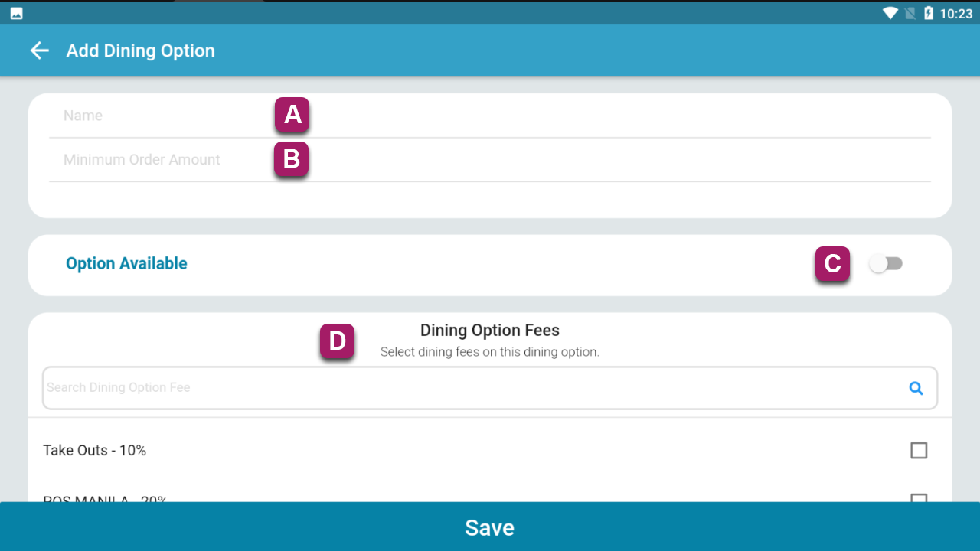Viewport: 980px width, 551px height.
Task: Go back using the arrow icon
Action: pyautogui.click(x=39, y=51)
